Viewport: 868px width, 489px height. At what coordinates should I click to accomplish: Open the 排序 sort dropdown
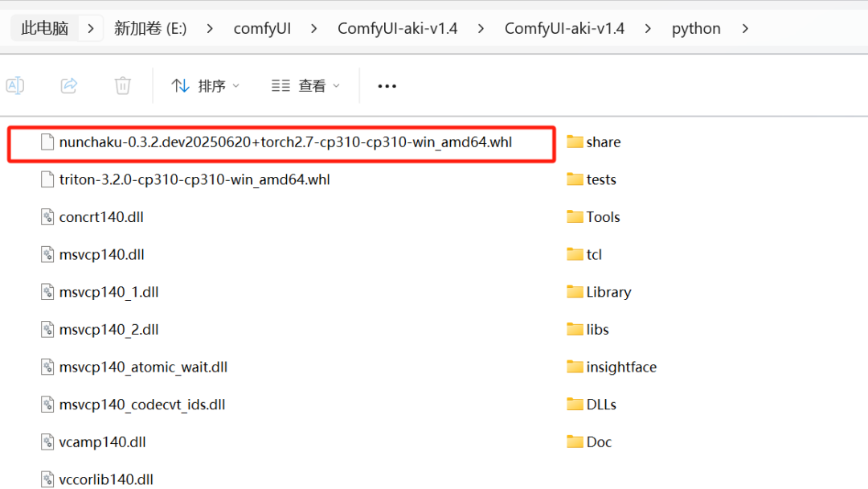(206, 86)
